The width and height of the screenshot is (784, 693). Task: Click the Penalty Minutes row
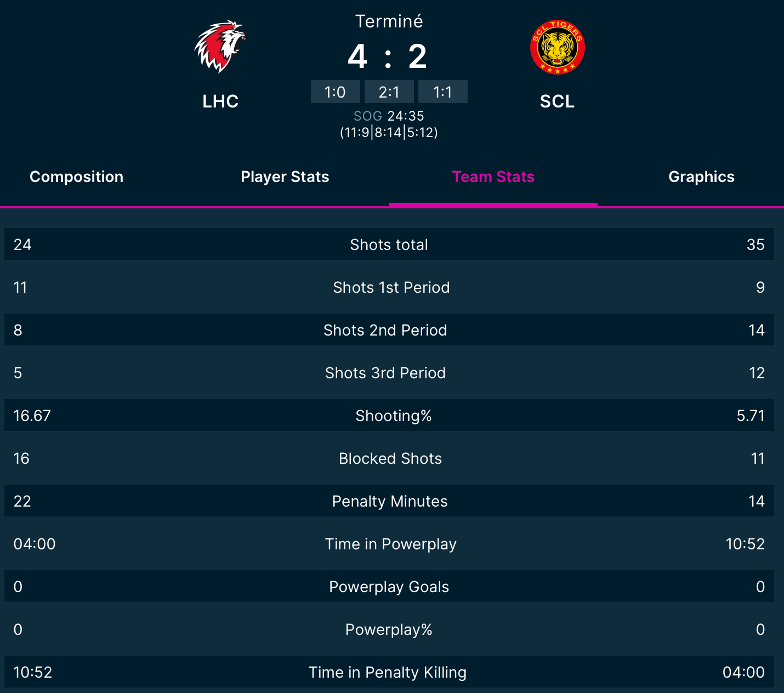[x=389, y=501]
